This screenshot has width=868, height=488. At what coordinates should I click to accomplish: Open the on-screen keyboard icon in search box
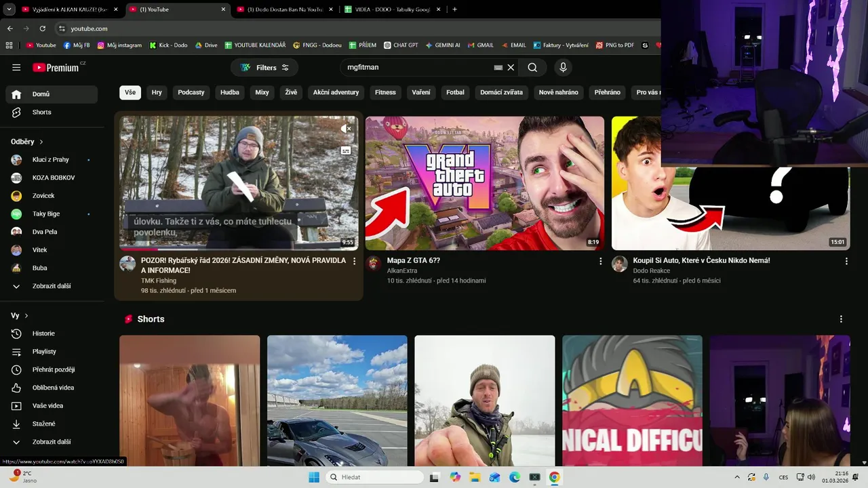(498, 67)
